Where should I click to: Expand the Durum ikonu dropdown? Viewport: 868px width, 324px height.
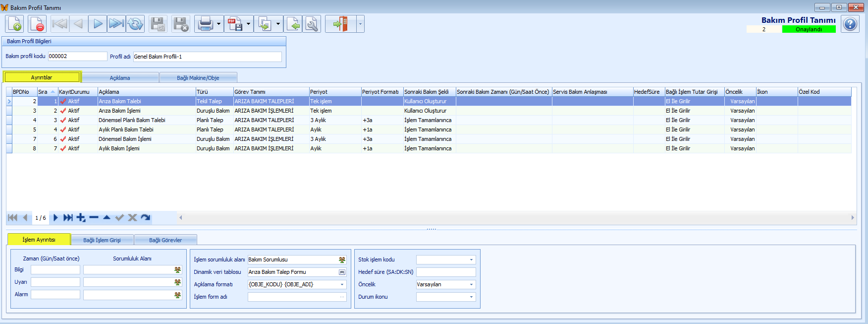471,297
